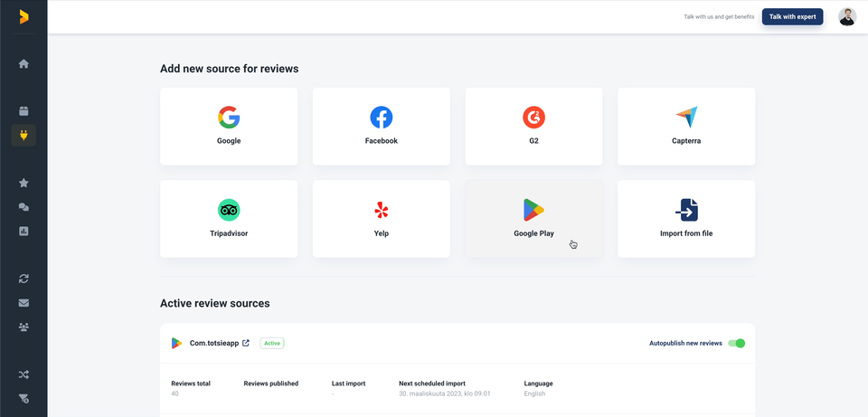This screenshot has height=417, width=868.
Task: Click the Next scheduled import date text
Action: (445, 393)
